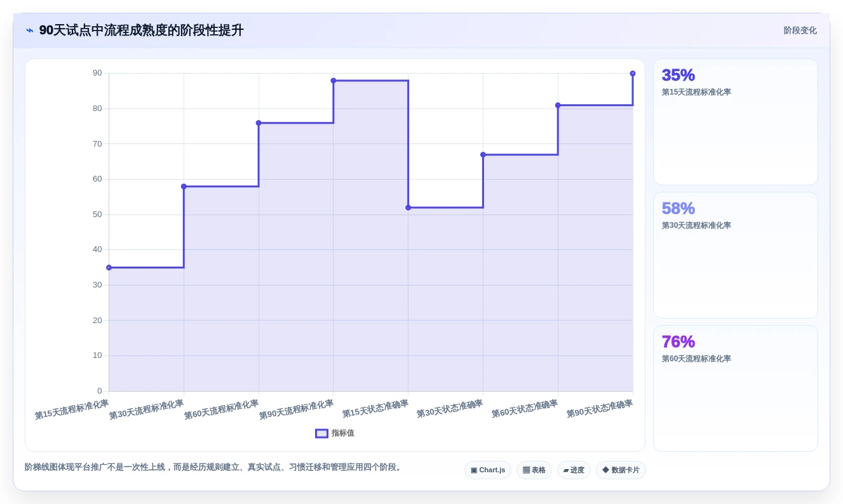Click x-axis label 第15天状态准确率
The image size is (843, 504).
pyautogui.click(x=375, y=409)
